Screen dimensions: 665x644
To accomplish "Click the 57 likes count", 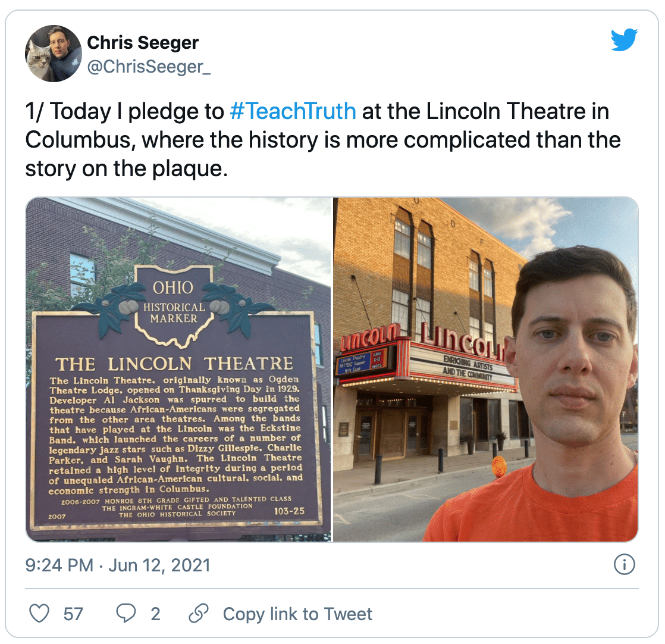I will [x=73, y=614].
